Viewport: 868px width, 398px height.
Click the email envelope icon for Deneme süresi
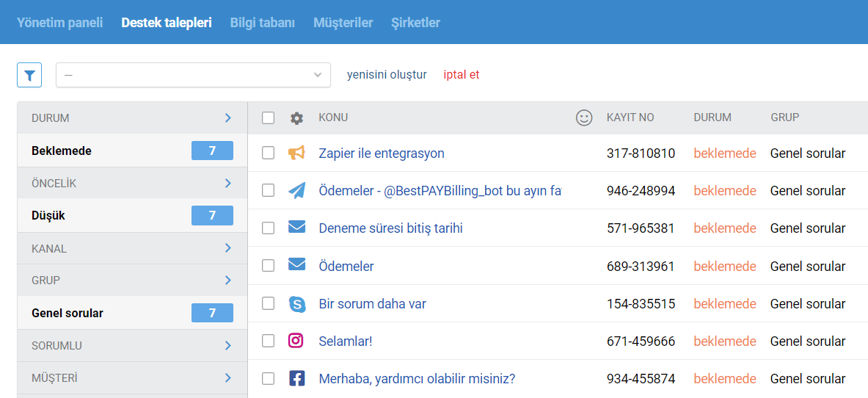(x=296, y=227)
